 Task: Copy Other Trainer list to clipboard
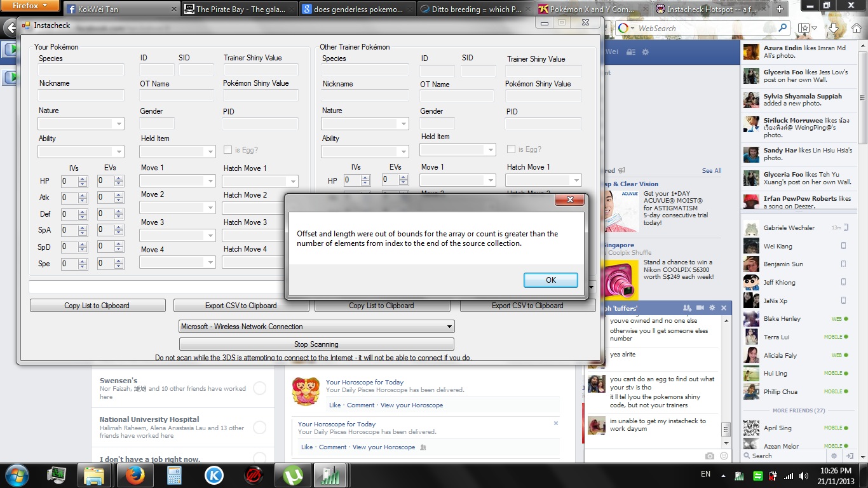pos(382,306)
